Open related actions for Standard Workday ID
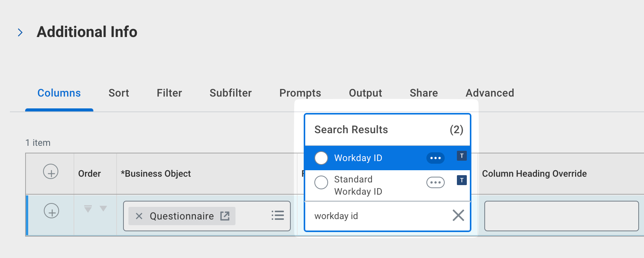This screenshot has height=258, width=644. coord(435,182)
